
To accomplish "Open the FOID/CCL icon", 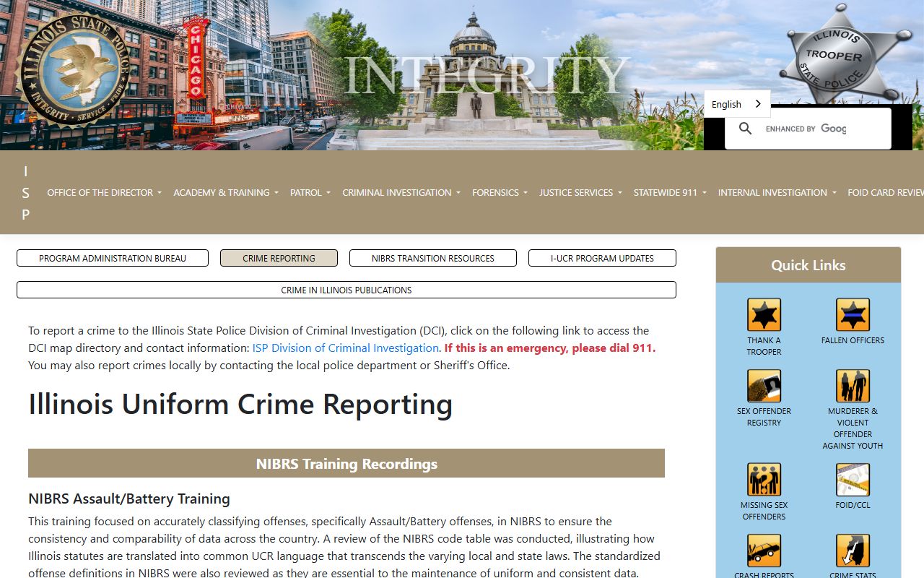I will pyautogui.click(x=853, y=480).
